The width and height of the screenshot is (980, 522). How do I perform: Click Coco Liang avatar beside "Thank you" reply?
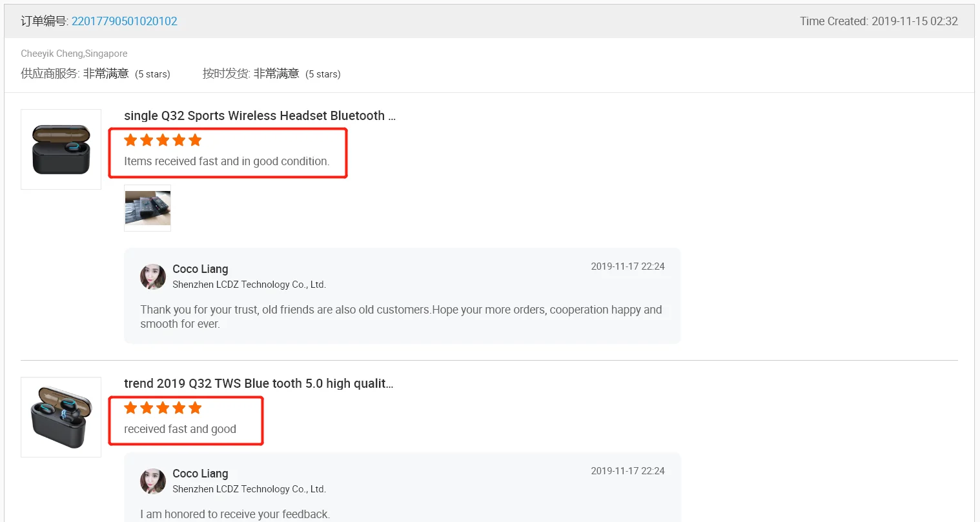(x=153, y=277)
